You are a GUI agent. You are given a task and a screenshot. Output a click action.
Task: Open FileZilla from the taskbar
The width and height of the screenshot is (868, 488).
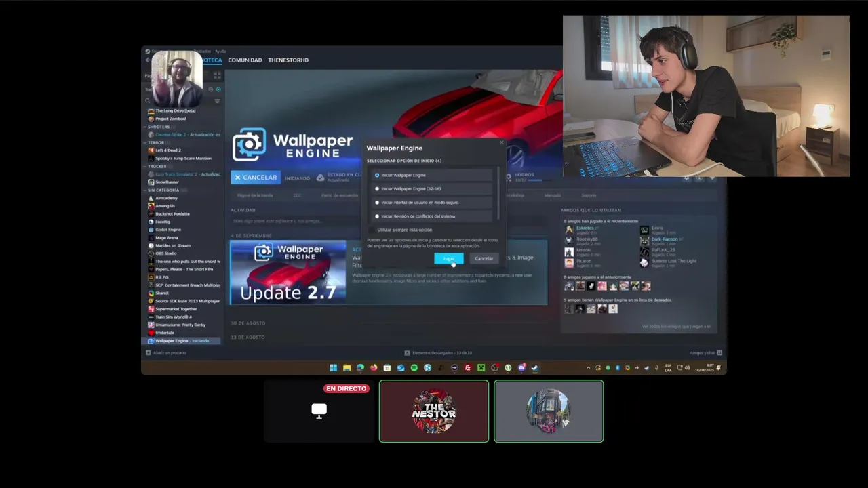click(467, 368)
